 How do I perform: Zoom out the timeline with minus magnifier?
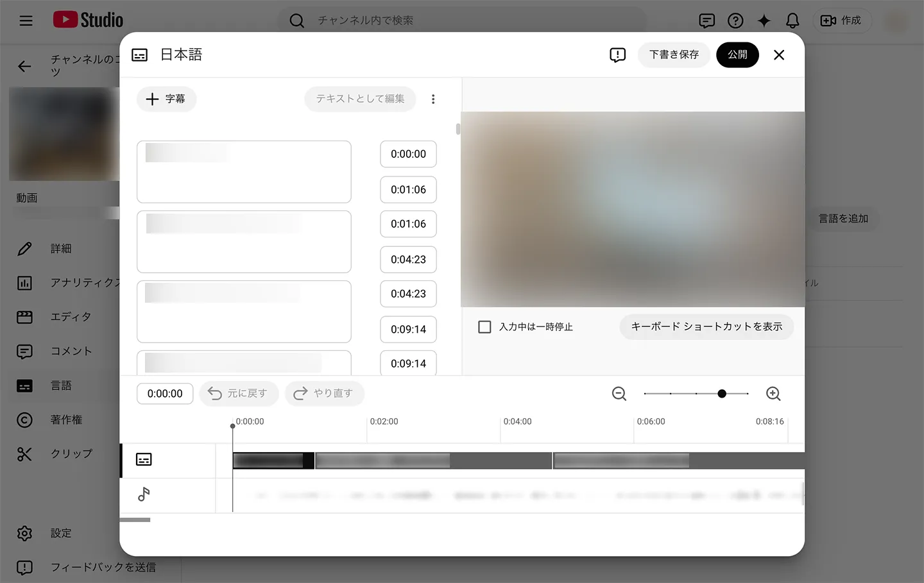(619, 394)
